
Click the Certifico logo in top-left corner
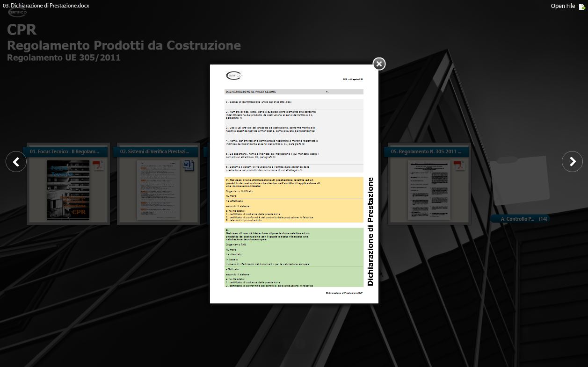click(x=17, y=13)
